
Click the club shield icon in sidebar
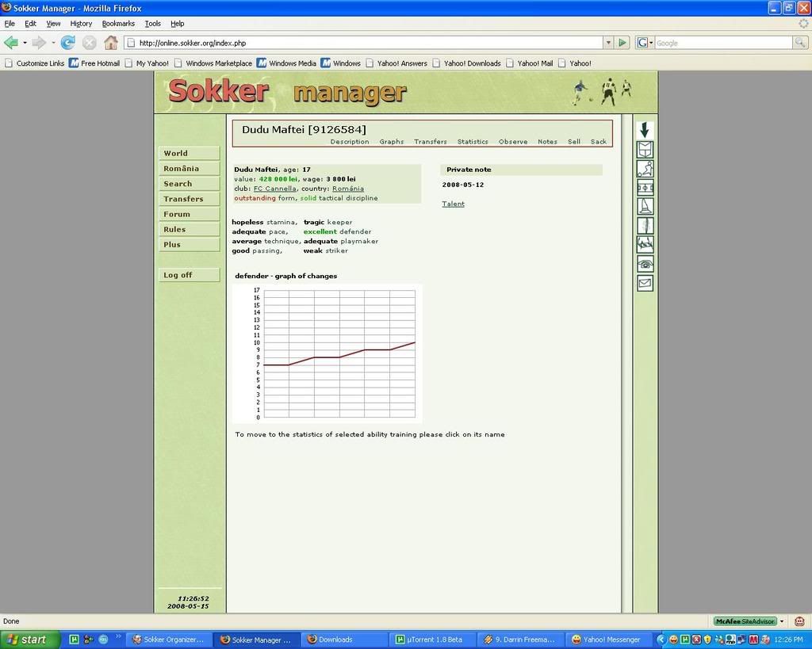point(645,150)
